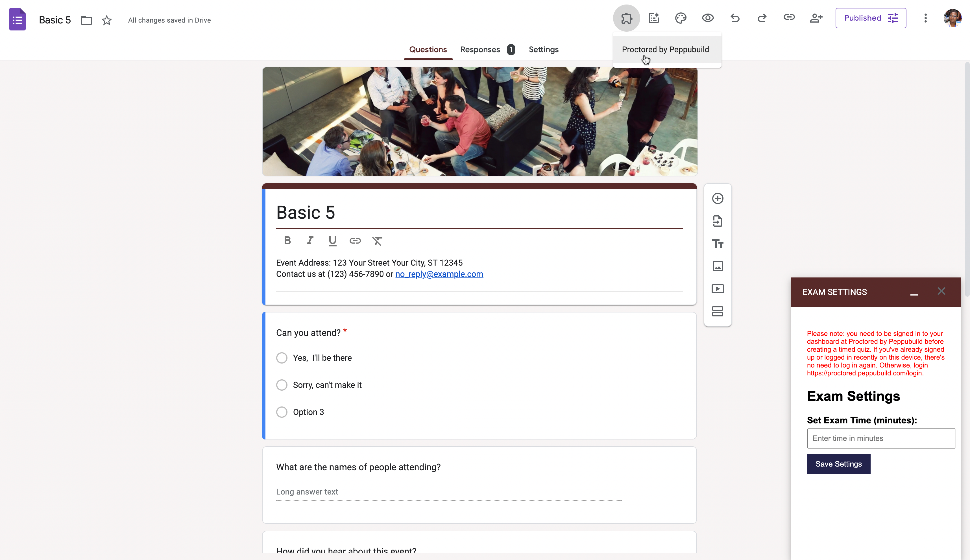Switch to the Questions tab
The image size is (970, 560).
(428, 50)
